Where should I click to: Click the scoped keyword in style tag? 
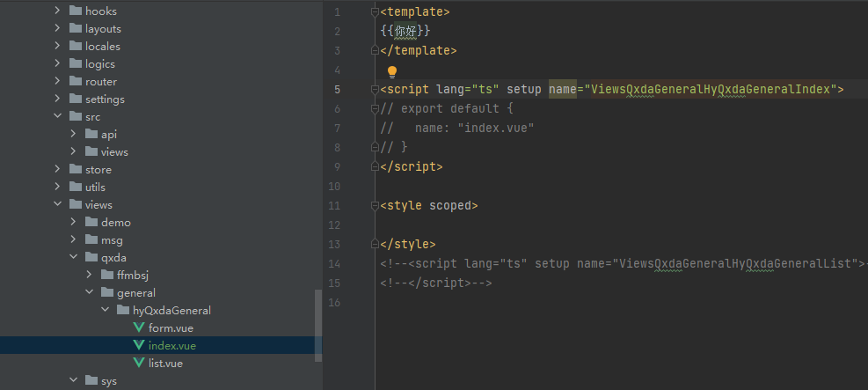[450, 205]
